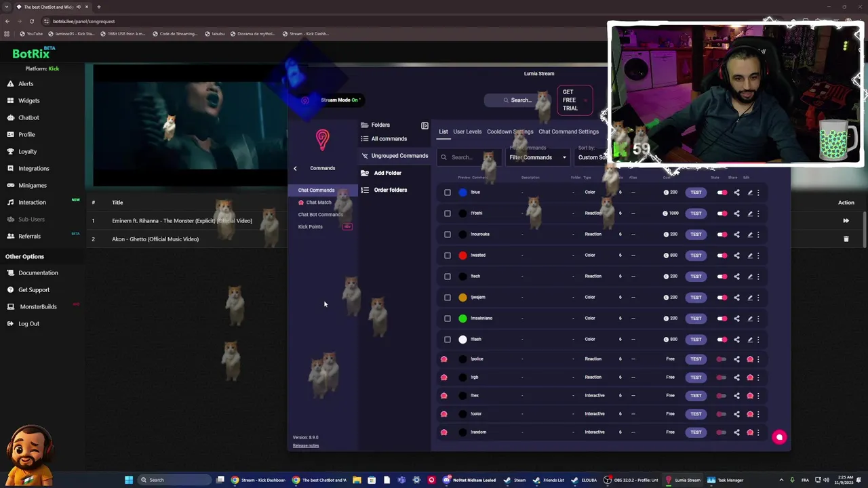Switch to the List tab
Viewport: 868px width, 488px height.
[x=443, y=131]
